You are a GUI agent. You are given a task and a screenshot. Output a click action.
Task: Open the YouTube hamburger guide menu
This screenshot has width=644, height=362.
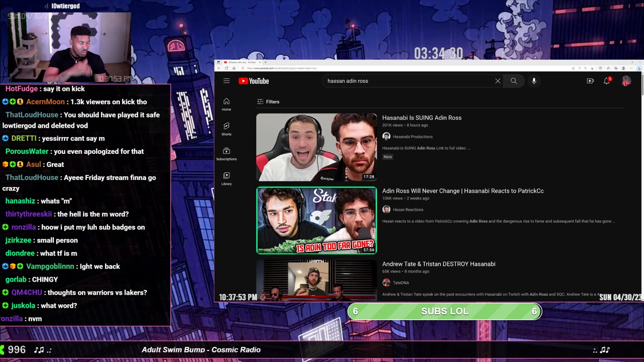[226, 81]
